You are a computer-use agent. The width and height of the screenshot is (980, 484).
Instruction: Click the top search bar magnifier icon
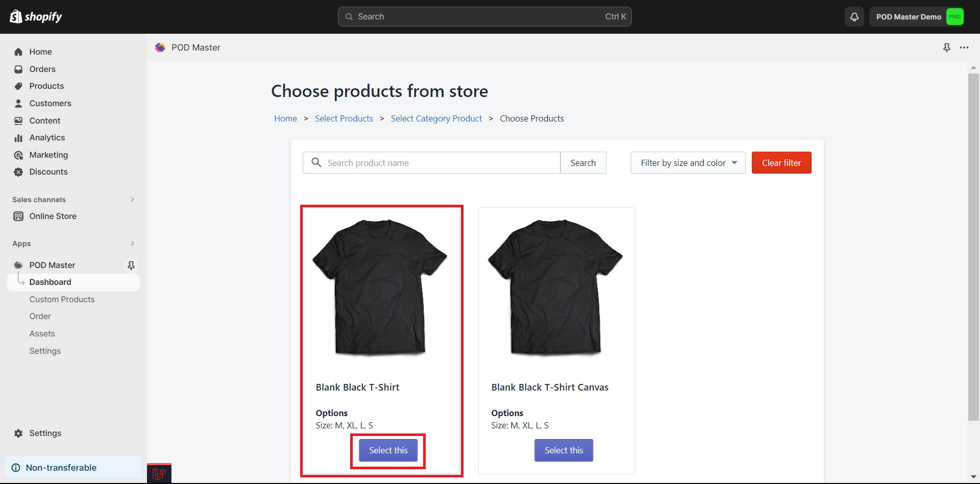[x=349, y=17]
